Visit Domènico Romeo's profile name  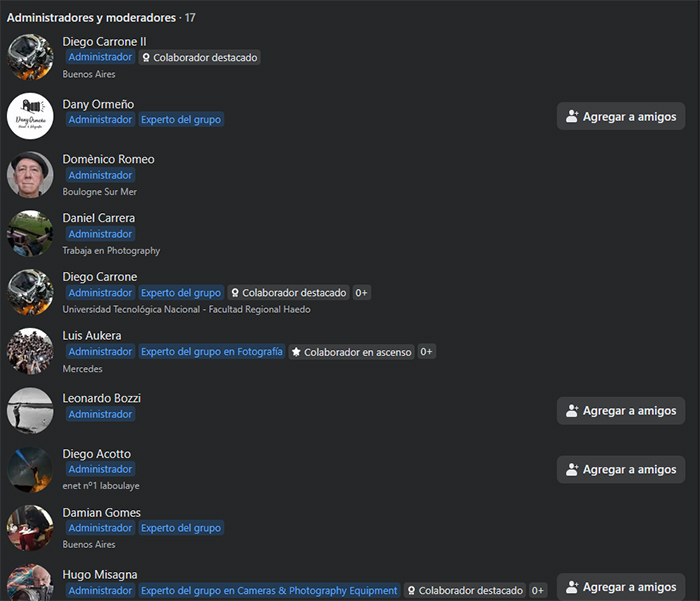point(108,159)
